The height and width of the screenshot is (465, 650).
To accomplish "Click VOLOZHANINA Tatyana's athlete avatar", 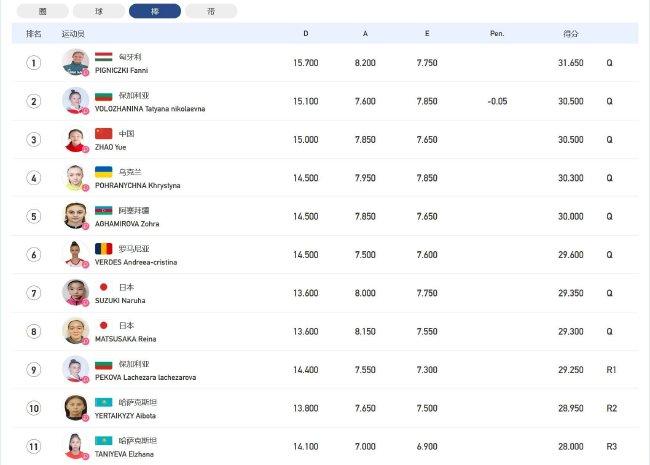I will pos(75,101).
